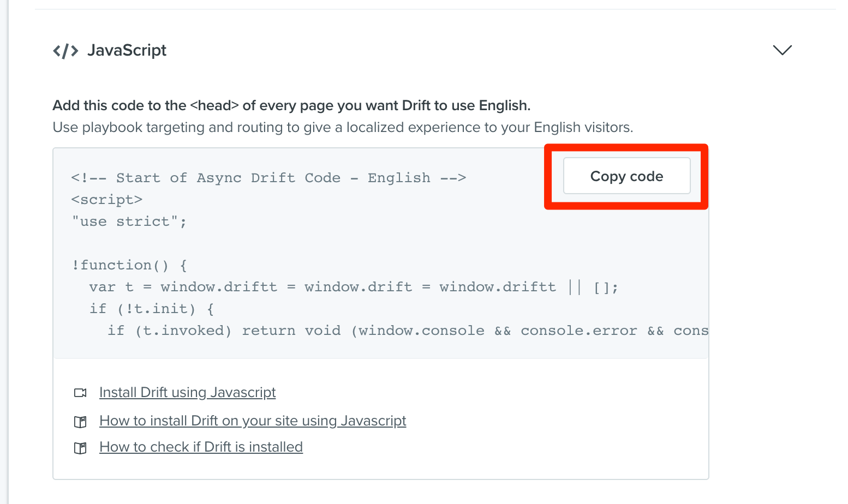Click the JavaScript section title
This screenshot has height=504, width=848.
127,50
